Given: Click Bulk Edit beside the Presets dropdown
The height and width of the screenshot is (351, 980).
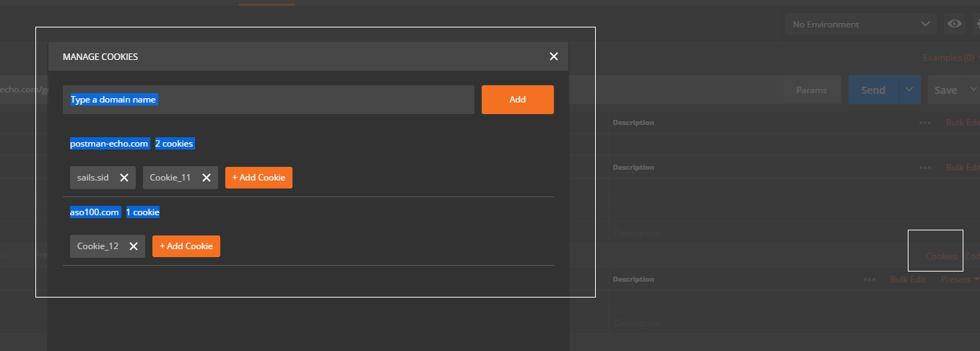Looking at the screenshot, I should [x=908, y=279].
